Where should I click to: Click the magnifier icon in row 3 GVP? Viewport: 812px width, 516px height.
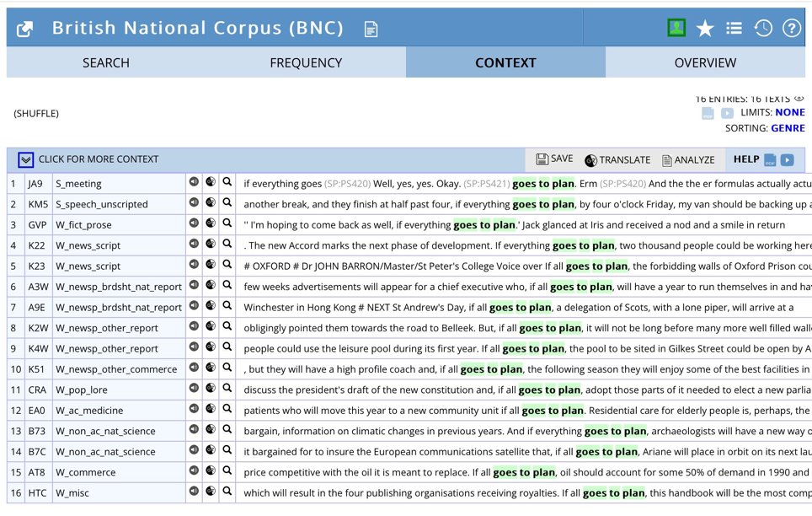(x=227, y=223)
